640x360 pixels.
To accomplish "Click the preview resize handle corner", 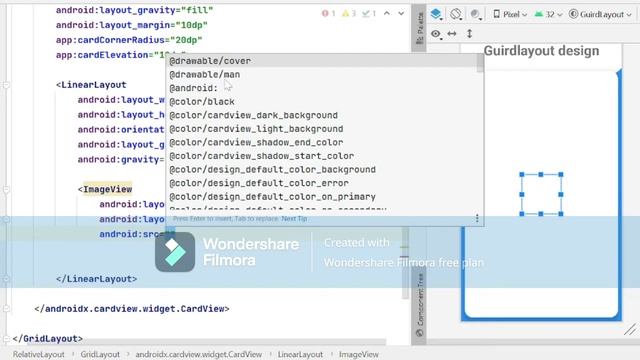I will [631, 329].
